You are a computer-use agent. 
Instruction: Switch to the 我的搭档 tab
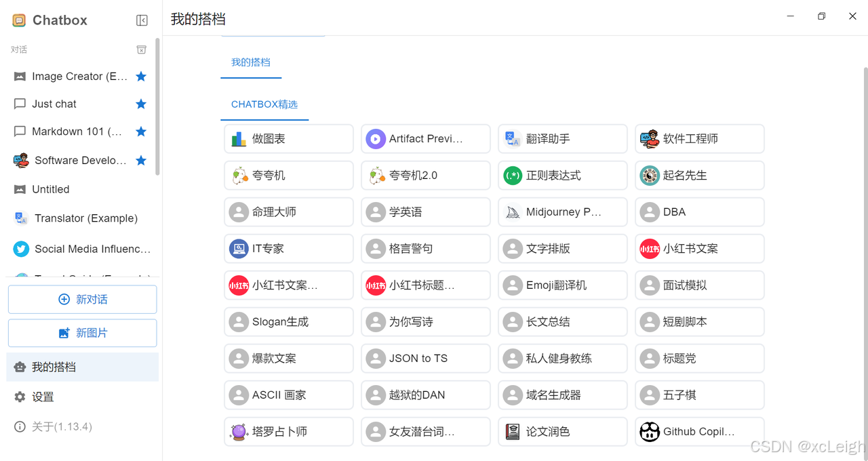click(251, 62)
